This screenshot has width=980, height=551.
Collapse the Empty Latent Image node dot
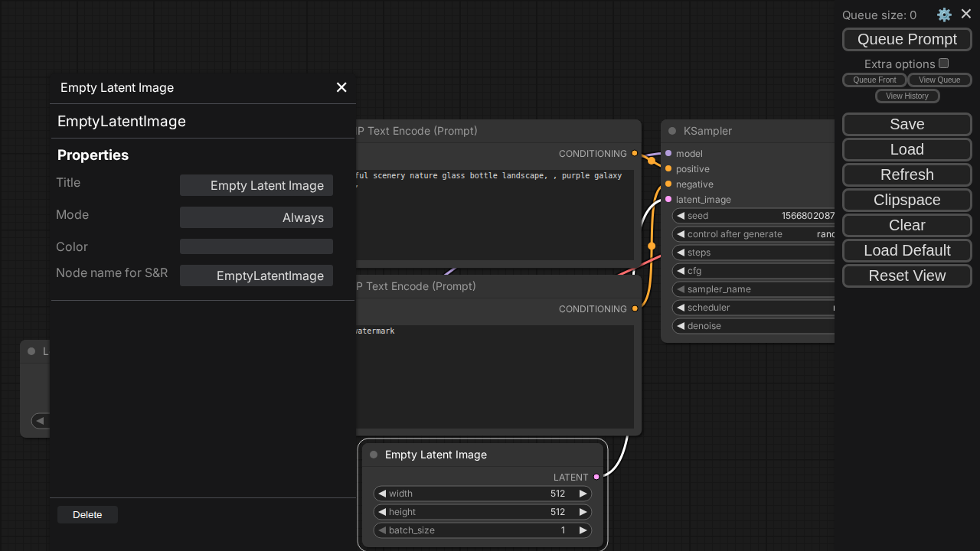(374, 455)
